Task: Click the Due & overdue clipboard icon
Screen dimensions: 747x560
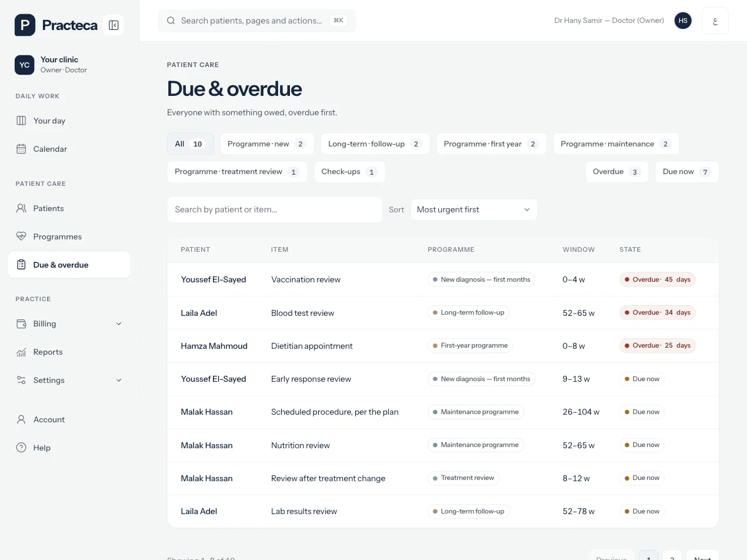Action: click(21, 265)
